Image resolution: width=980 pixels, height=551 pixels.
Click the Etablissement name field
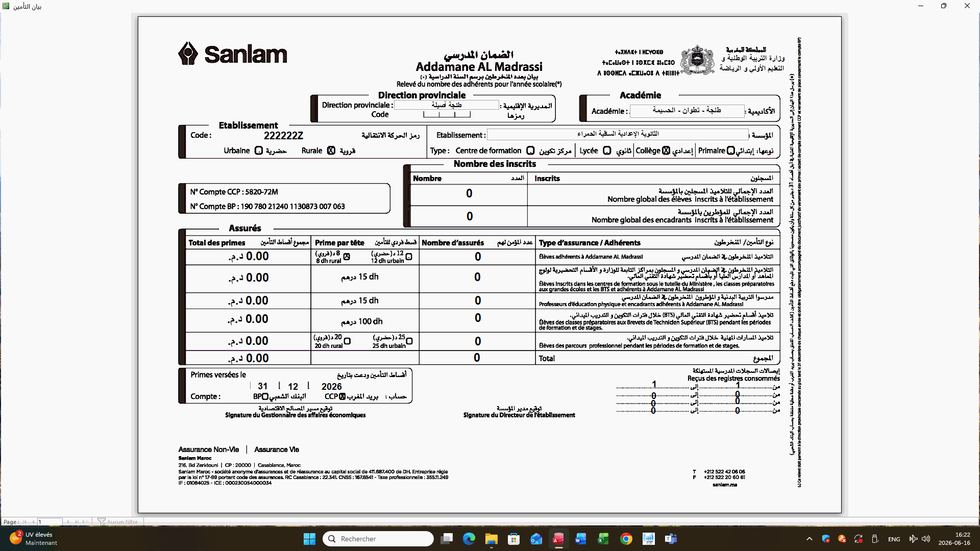coord(618,134)
